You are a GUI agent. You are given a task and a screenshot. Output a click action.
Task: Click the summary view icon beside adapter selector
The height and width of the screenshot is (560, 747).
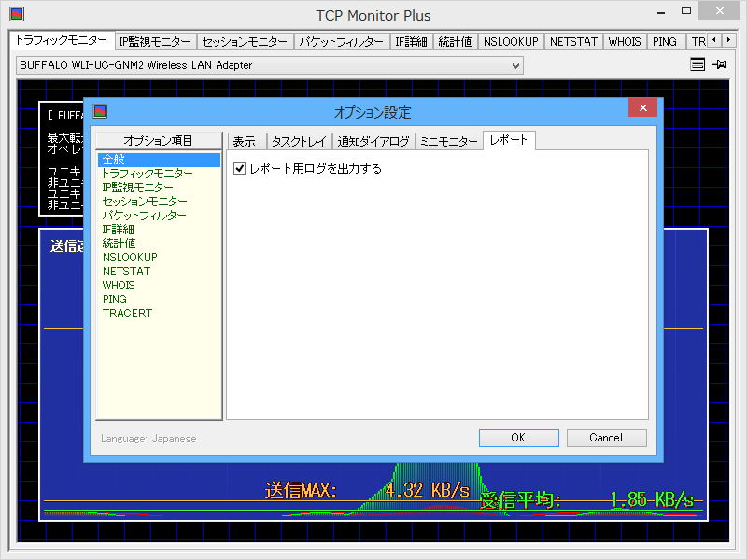coord(697,65)
